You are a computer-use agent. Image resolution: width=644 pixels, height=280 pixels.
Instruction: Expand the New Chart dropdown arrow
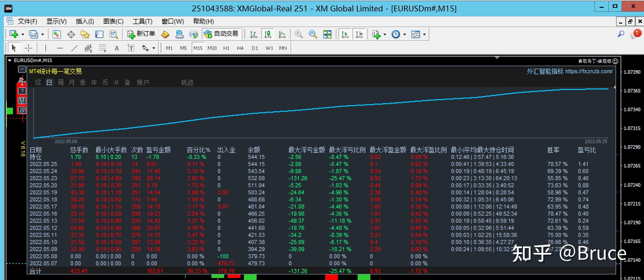tap(23, 34)
